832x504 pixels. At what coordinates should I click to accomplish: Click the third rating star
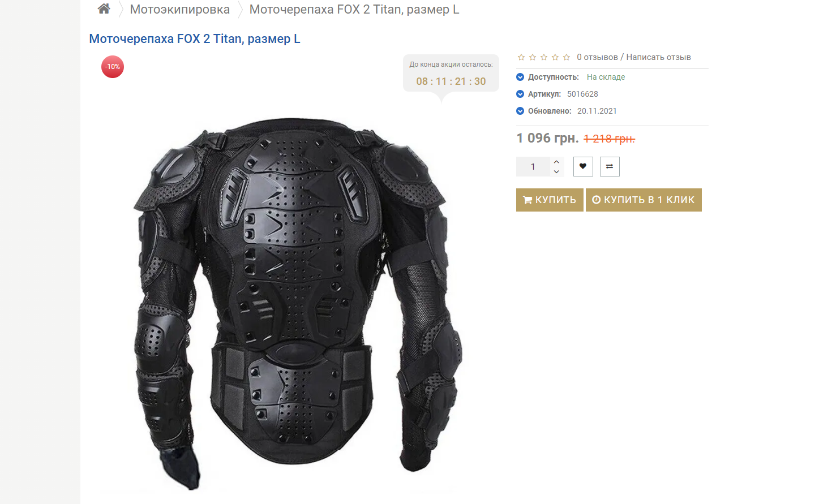pos(544,57)
